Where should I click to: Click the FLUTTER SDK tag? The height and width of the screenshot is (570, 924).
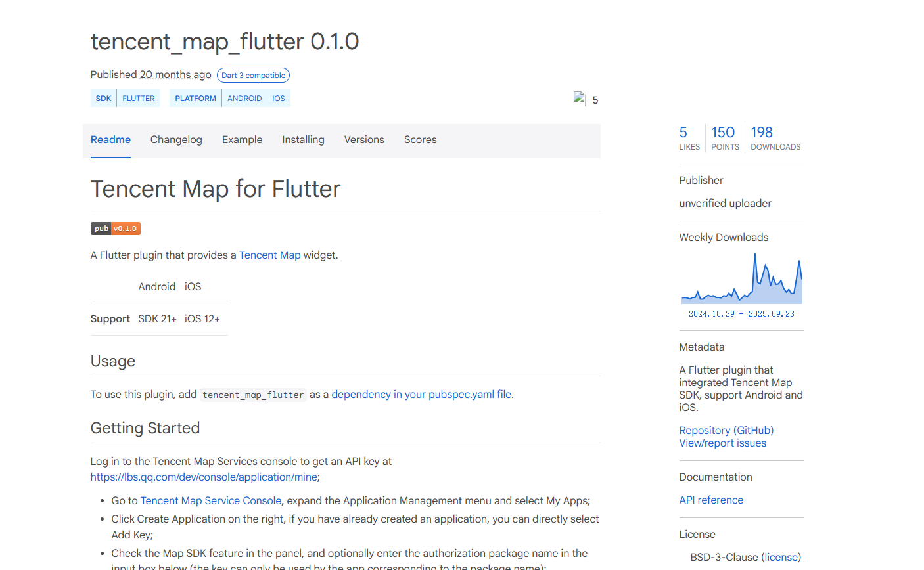point(139,99)
